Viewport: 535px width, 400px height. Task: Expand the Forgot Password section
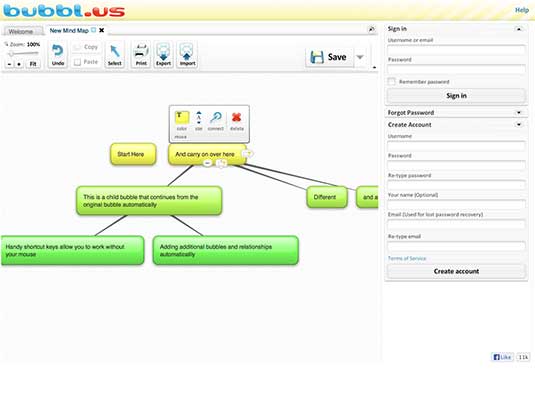pyautogui.click(x=519, y=112)
